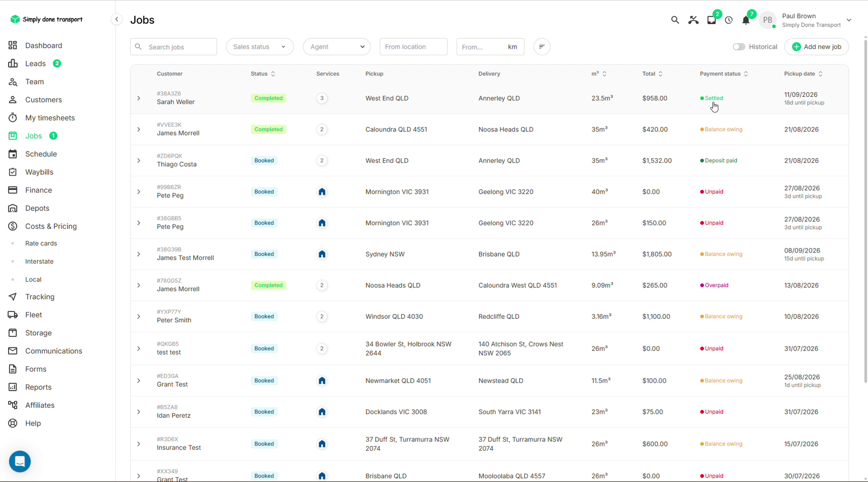Click the Add new job button
The width and height of the screenshot is (868, 482).
click(816, 47)
